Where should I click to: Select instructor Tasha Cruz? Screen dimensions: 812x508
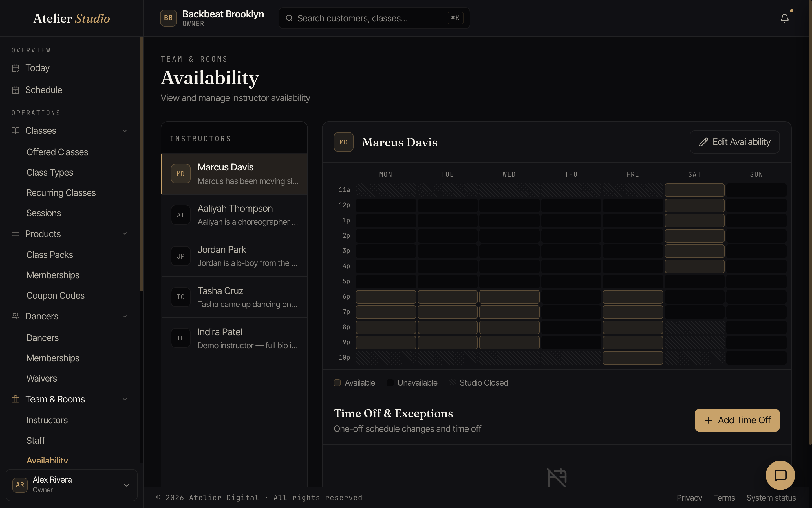[235, 297]
